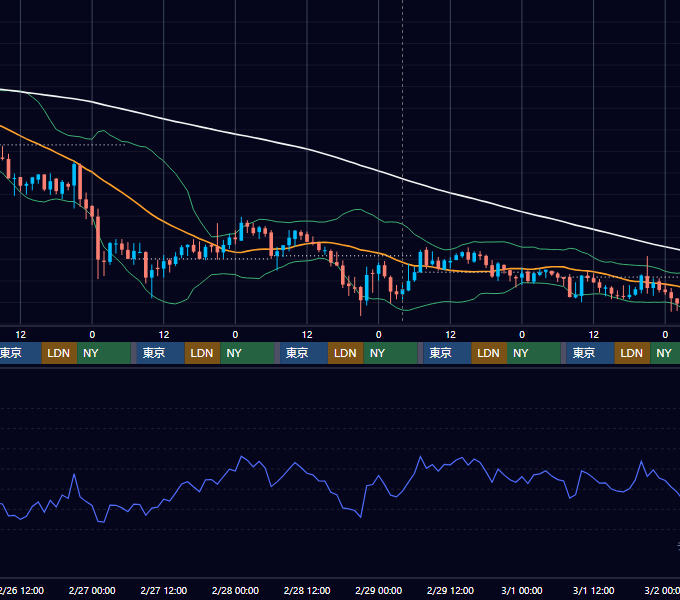680x600 pixels.
Task: Click the 東京 session block above 2/28 12:00
Action: tap(304, 353)
